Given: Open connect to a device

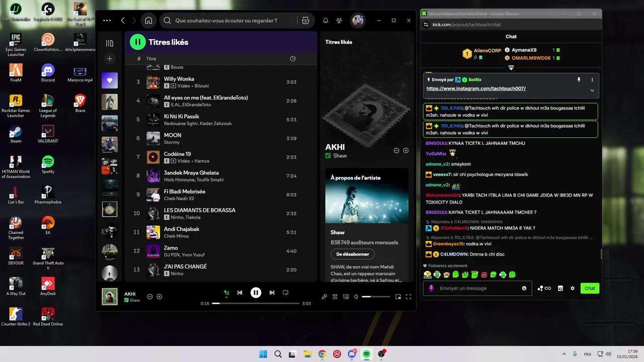Looking at the screenshot, I should (346, 297).
